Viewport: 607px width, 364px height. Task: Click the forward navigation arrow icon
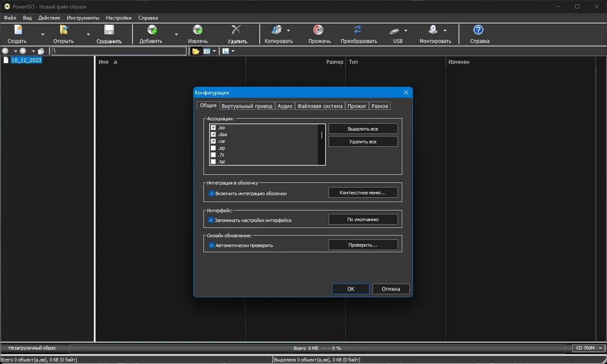click(23, 51)
